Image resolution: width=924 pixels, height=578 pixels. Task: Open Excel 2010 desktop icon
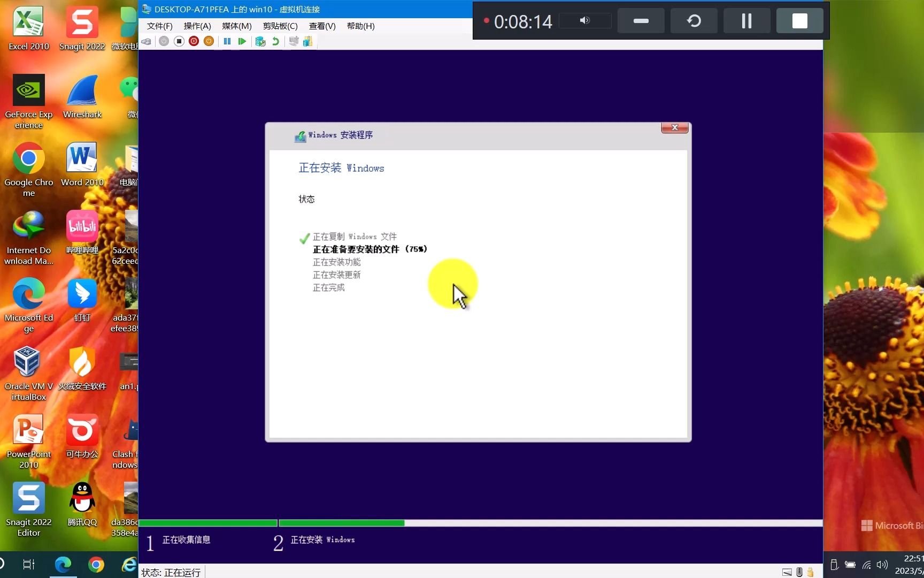(28, 29)
